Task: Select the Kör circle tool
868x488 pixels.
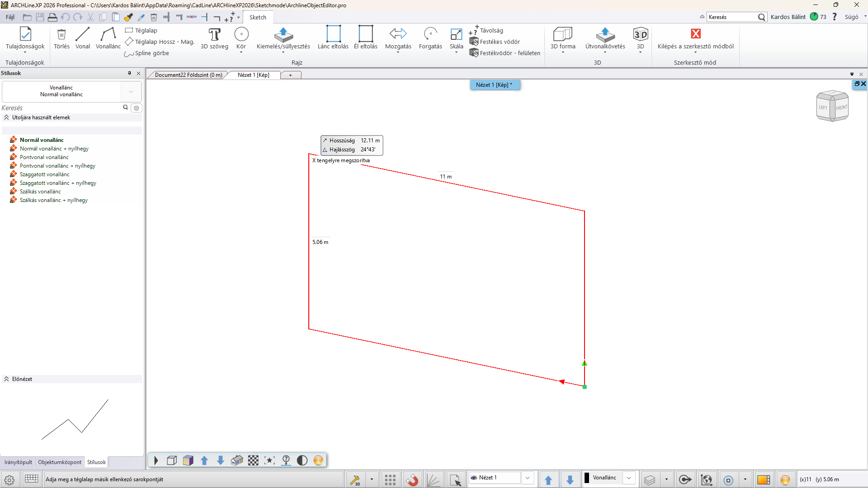Action: click(x=241, y=38)
